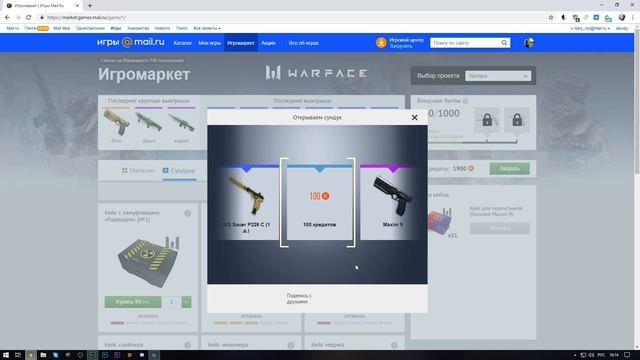Screen dimensions: 640x360
Task: Select the SIG Sauer P226 C prize card
Action: (246, 202)
